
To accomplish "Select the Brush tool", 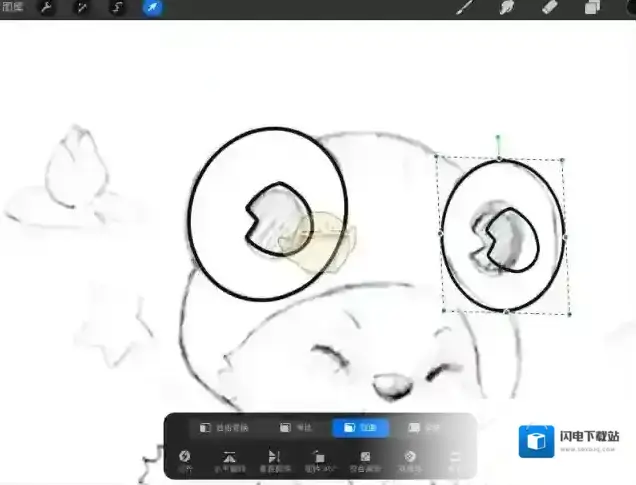I will (464, 8).
